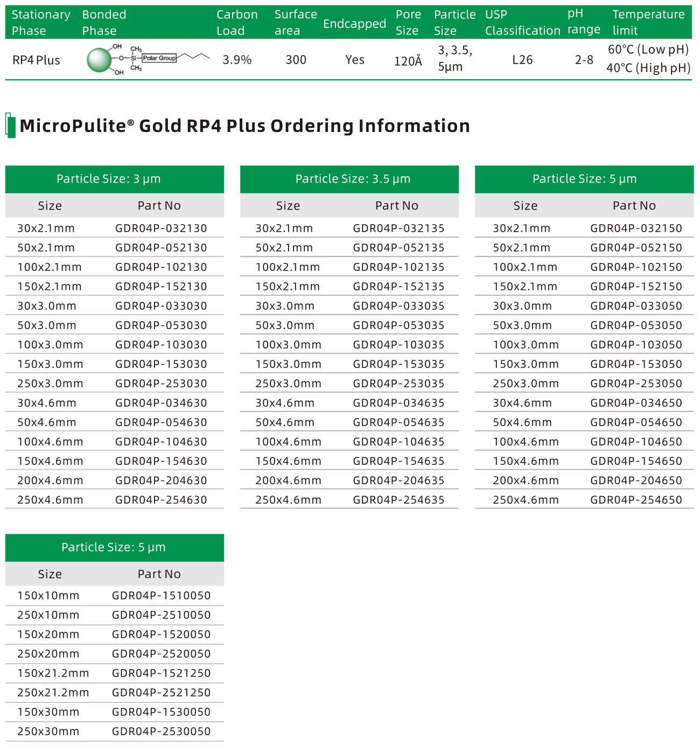Click the 150x10mm size cell
The image size is (700, 753).
click(48, 596)
